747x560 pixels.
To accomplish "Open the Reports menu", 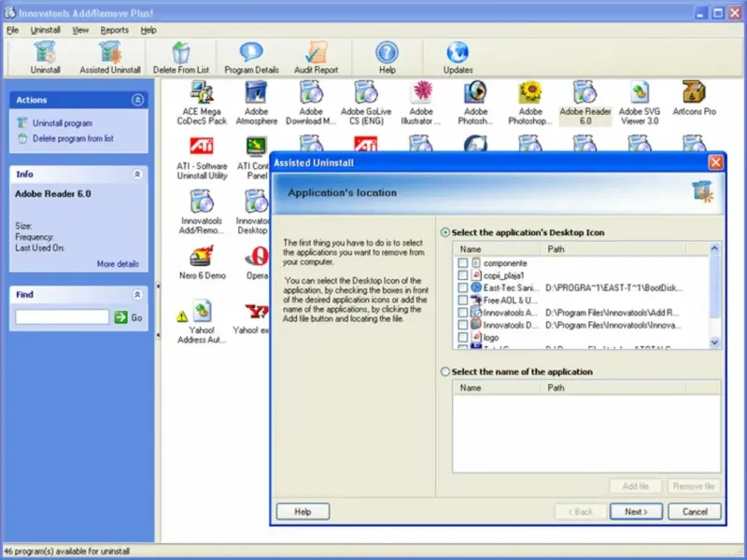I will coord(114,30).
